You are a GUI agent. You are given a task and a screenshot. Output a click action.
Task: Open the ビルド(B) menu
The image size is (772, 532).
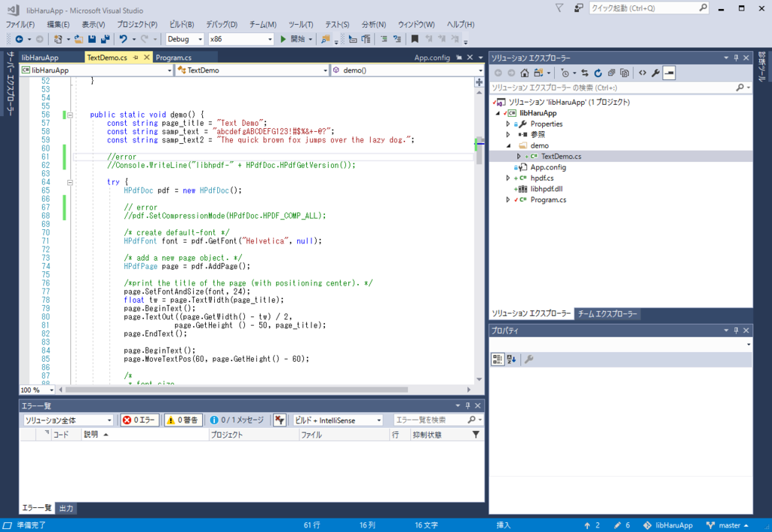point(182,24)
